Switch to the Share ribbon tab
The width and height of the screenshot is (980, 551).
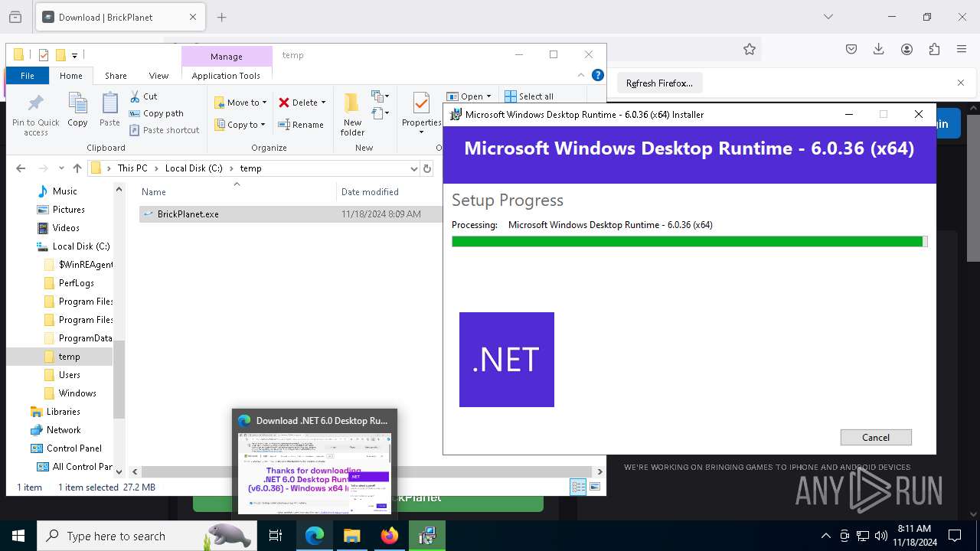(x=116, y=76)
